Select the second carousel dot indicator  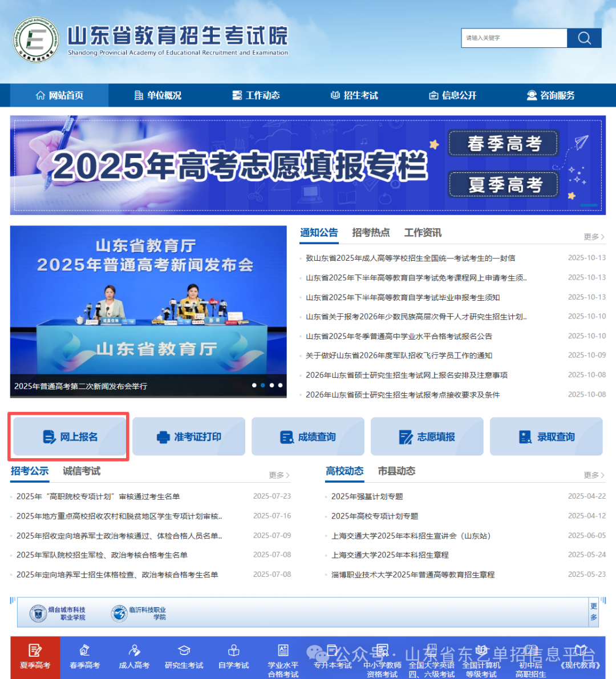pos(263,385)
